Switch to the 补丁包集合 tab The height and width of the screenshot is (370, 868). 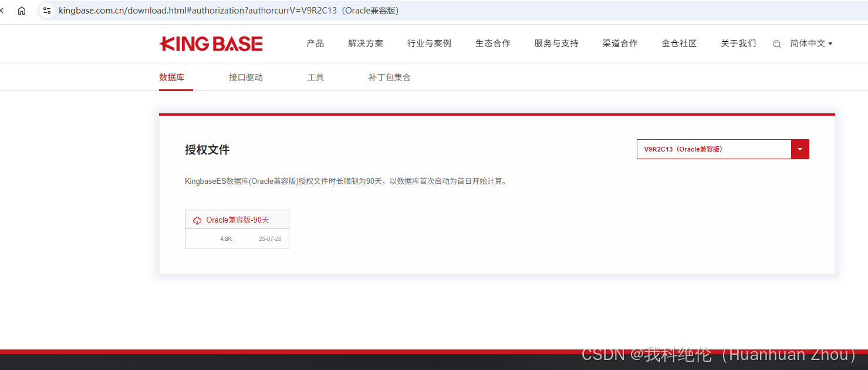pos(390,78)
